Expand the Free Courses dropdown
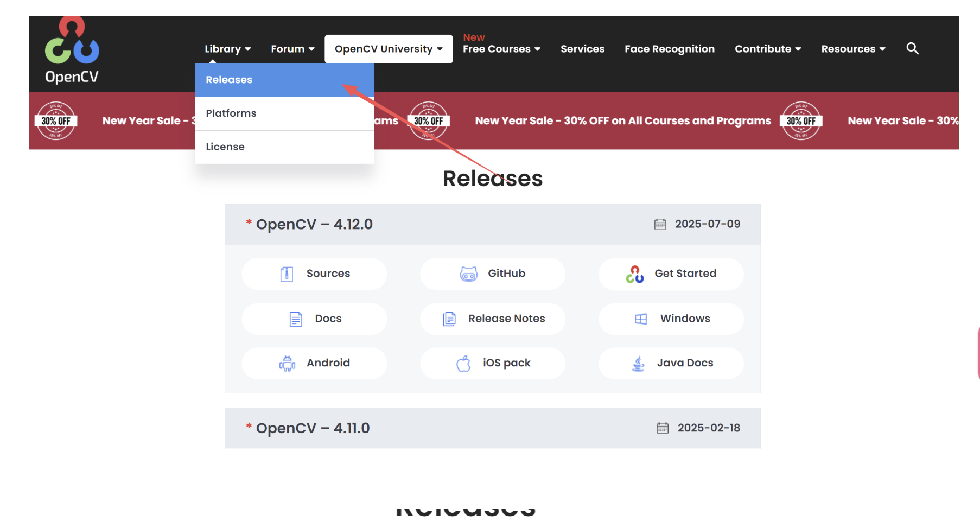 pyautogui.click(x=502, y=49)
